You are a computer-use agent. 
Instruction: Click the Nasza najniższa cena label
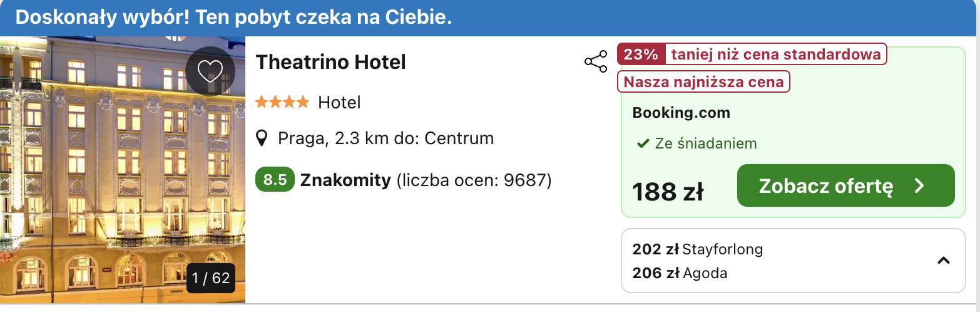[x=704, y=82]
